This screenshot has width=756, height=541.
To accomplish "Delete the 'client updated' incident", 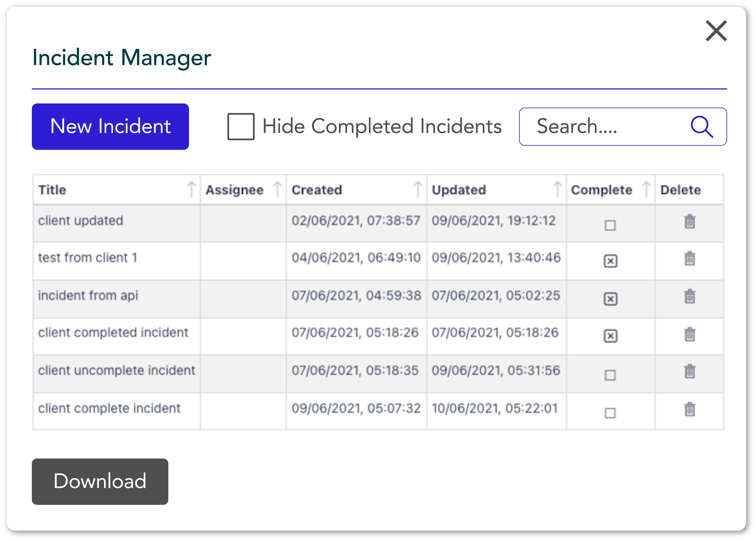I will click(x=689, y=221).
